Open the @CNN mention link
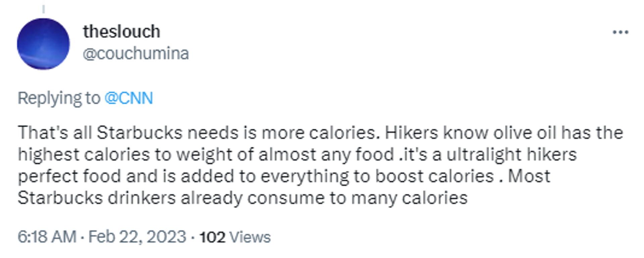 tap(129, 98)
